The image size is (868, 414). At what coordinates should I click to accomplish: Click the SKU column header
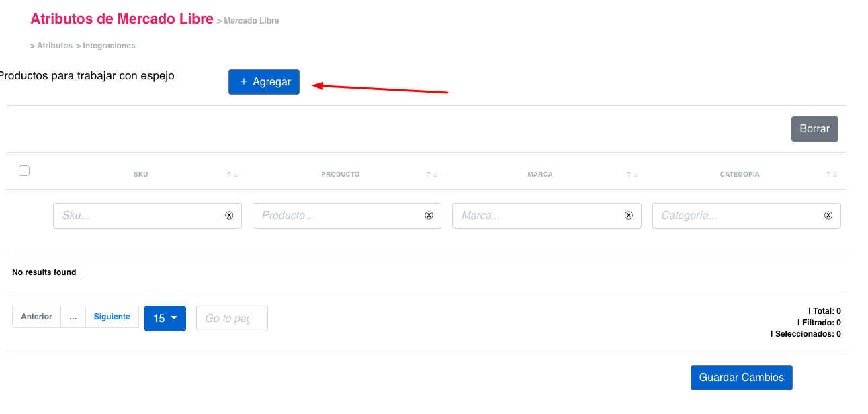[140, 175]
